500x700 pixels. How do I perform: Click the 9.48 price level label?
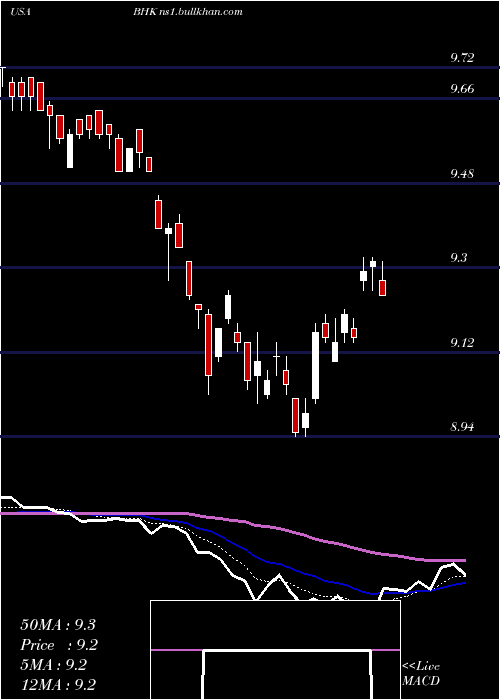tap(462, 174)
